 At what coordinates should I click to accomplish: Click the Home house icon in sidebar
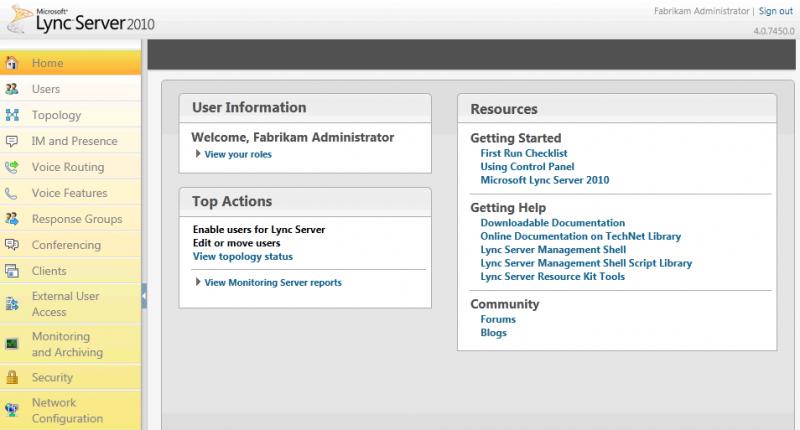click(12, 63)
